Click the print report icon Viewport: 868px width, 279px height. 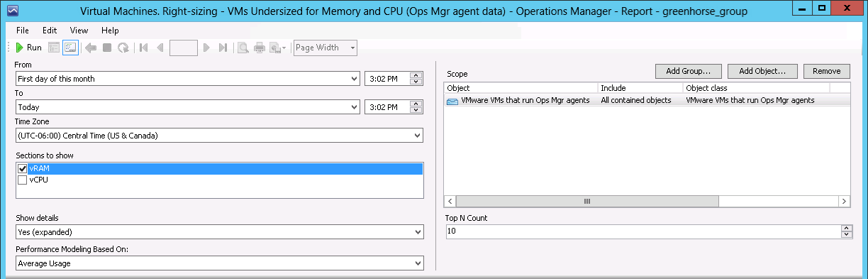pos(260,48)
